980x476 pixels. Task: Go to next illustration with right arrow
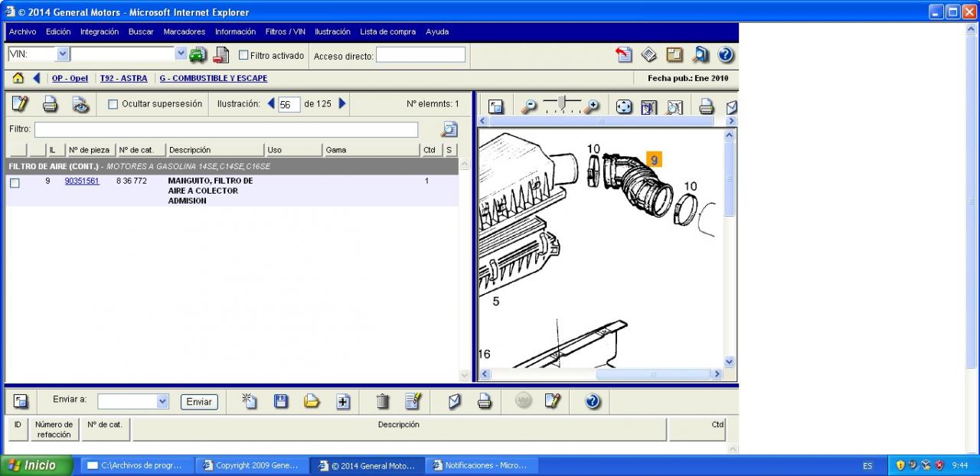pyautogui.click(x=342, y=103)
